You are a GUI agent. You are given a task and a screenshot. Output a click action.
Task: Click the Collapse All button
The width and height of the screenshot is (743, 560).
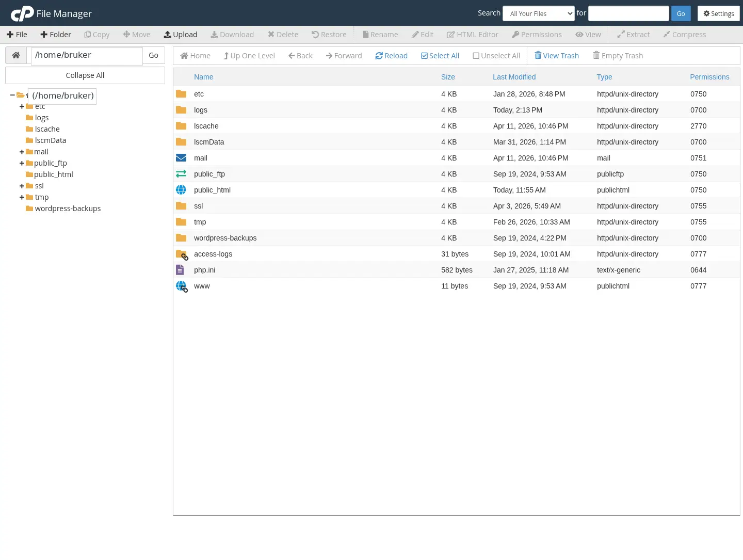[x=85, y=75]
